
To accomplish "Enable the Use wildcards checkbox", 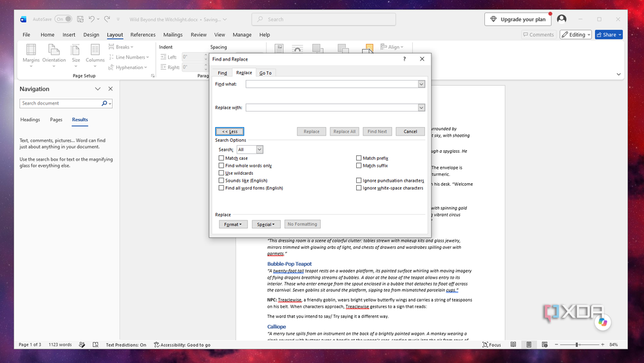I will click(222, 173).
